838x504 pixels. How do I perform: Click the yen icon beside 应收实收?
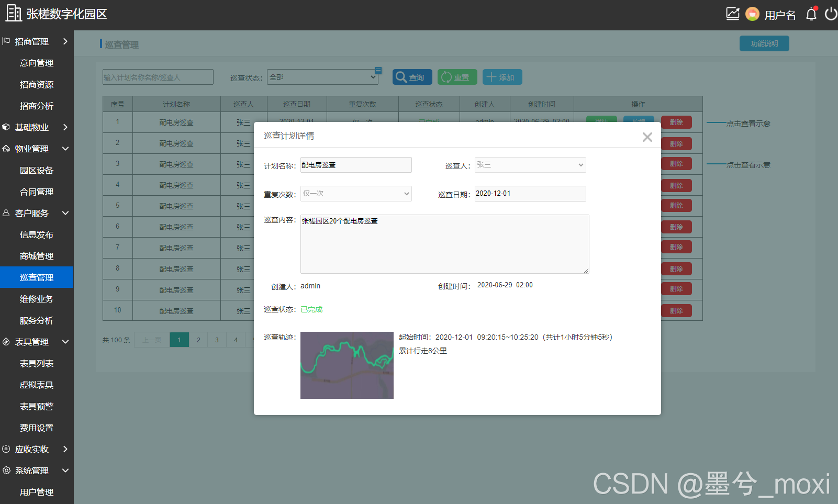click(x=6, y=449)
